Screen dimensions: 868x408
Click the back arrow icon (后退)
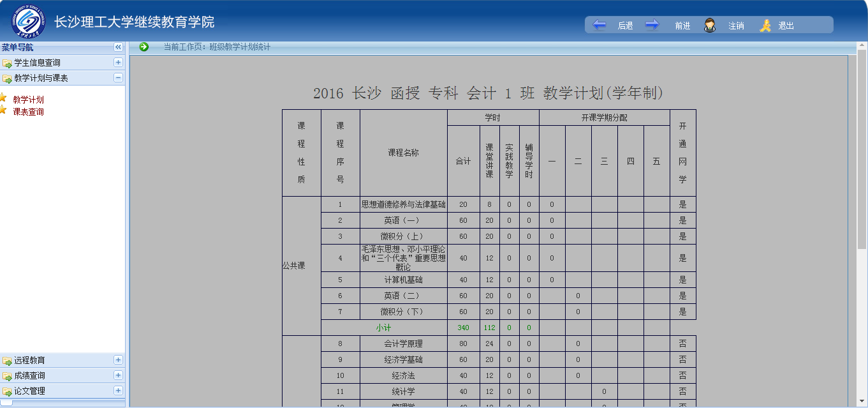pyautogui.click(x=599, y=25)
